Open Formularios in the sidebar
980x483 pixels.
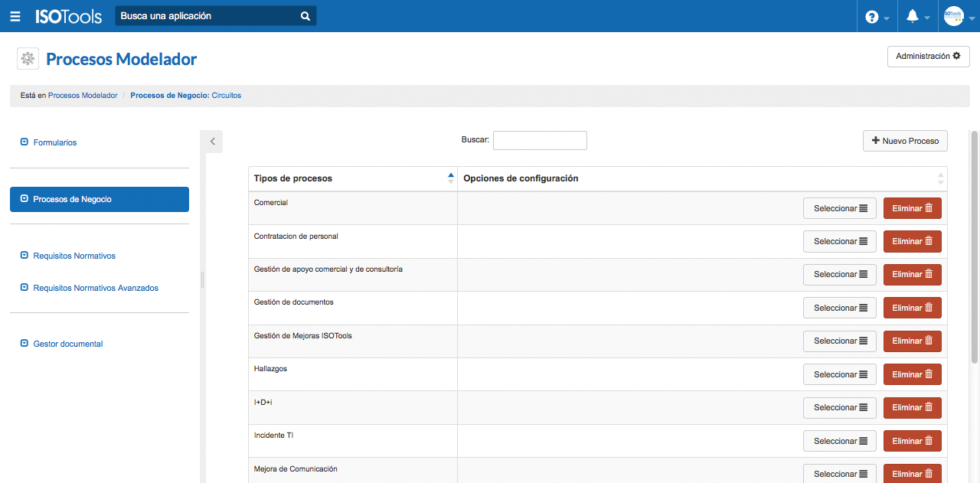[x=54, y=142]
